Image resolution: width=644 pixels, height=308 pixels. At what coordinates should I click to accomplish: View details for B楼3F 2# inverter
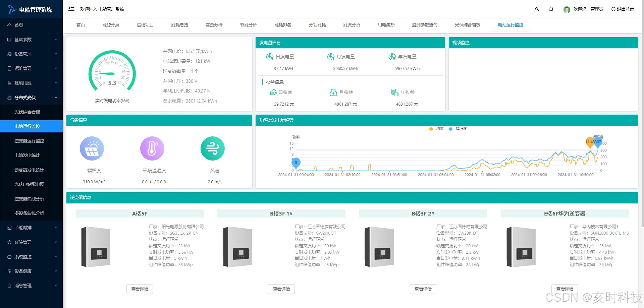423,289
